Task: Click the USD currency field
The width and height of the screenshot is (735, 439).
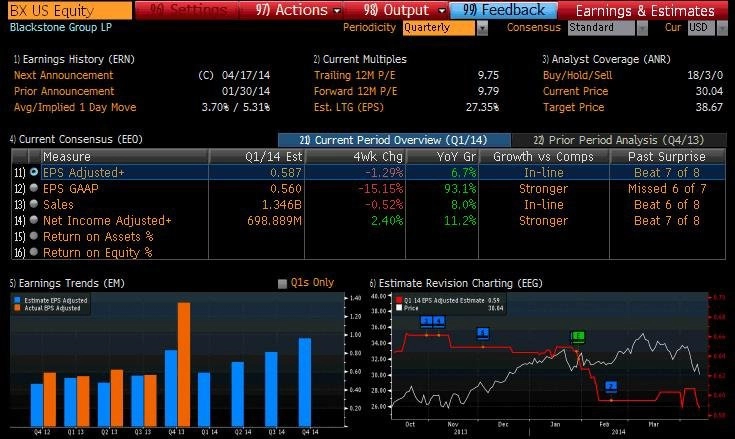Action: coord(701,28)
